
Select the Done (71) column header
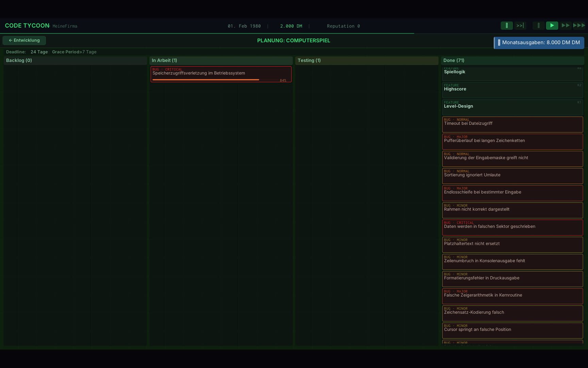pyautogui.click(x=454, y=60)
